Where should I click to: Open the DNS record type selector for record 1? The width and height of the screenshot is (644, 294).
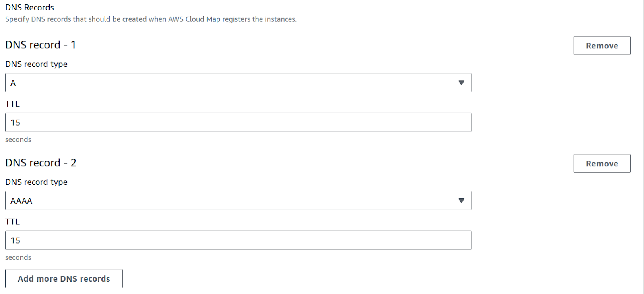237,83
